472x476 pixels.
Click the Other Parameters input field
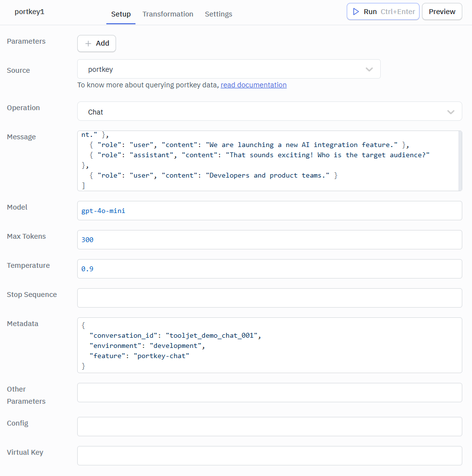270,393
